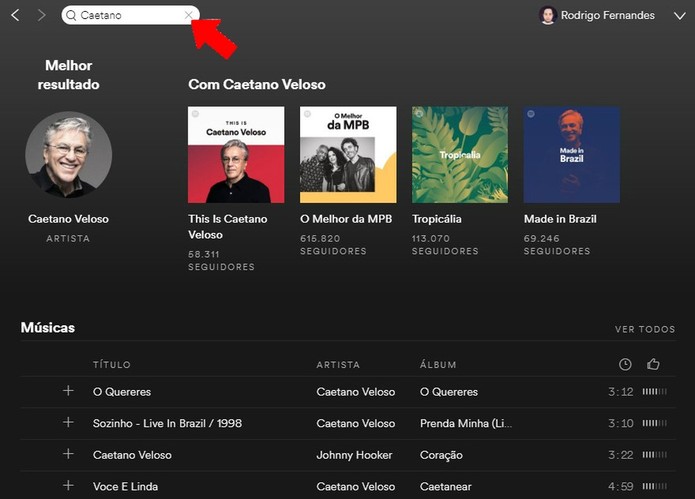Open the Rodrigo Fernandes profile name
The image size is (695, 499).
click(607, 15)
